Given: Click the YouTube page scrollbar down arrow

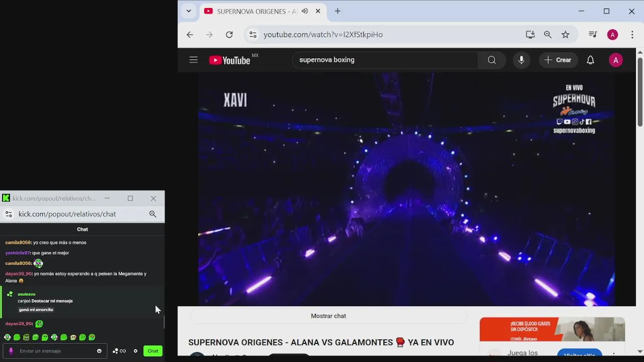Looking at the screenshot, I should (x=640, y=351).
